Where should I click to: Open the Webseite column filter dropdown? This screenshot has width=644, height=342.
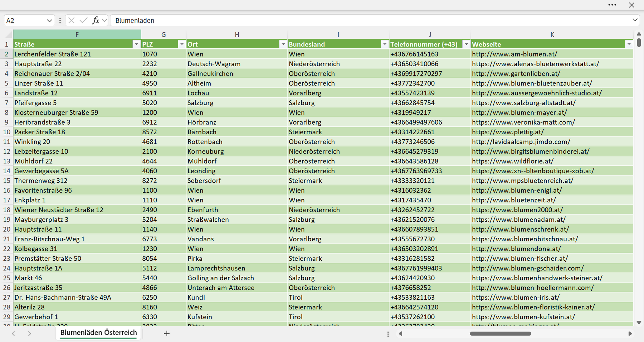tap(629, 44)
